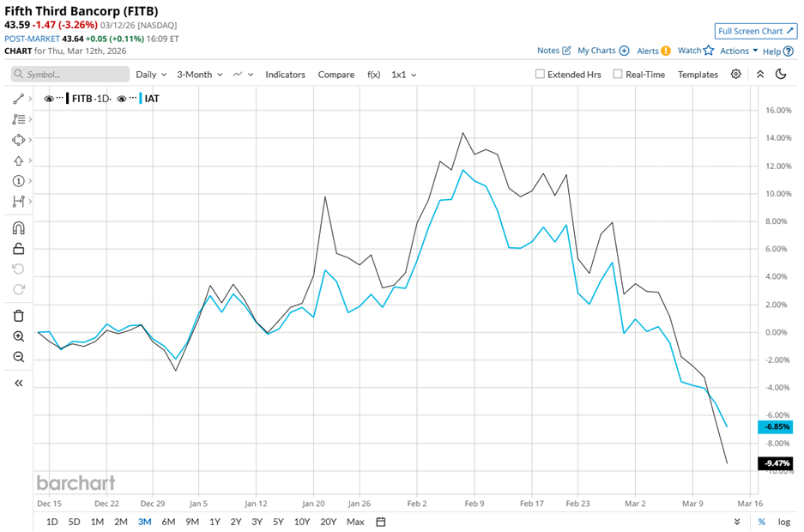The image size is (804, 532).
Task: Zoom in using the magnifier plus icon
Action: [16, 336]
